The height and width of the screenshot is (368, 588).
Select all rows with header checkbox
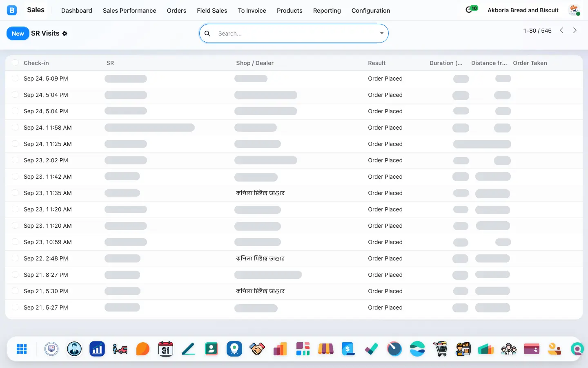[15, 63]
